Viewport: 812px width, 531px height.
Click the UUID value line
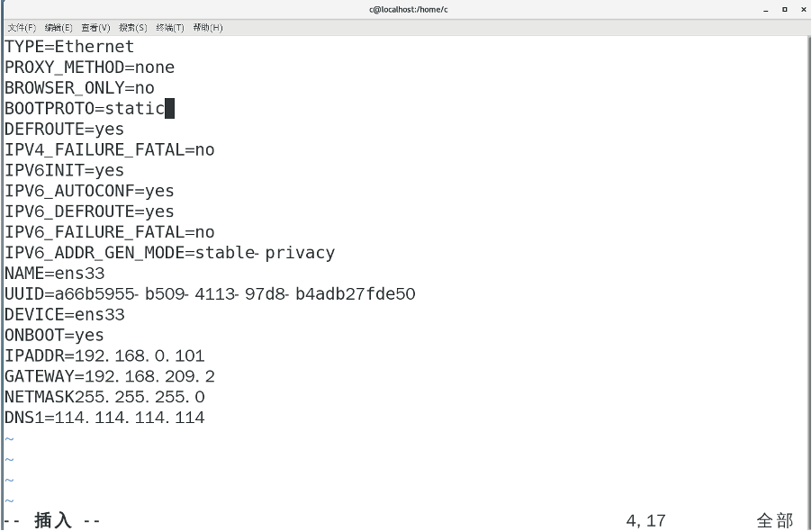[x=207, y=293]
